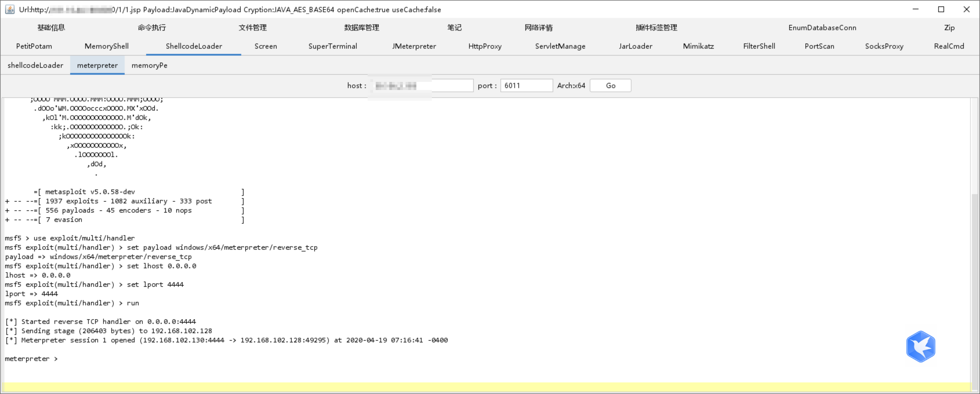This screenshot has height=394, width=980.
Task: Select the FilterShell tab
Action: 759,46
